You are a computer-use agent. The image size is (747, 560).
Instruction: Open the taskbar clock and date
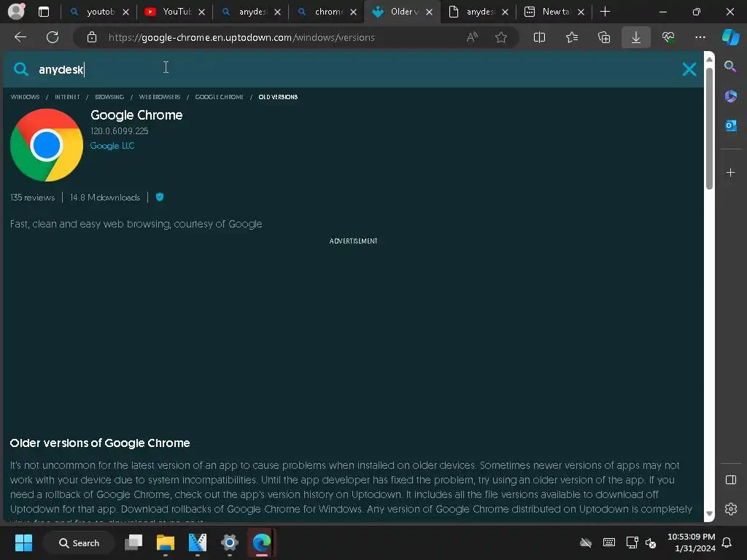click(x=692, y=542)
